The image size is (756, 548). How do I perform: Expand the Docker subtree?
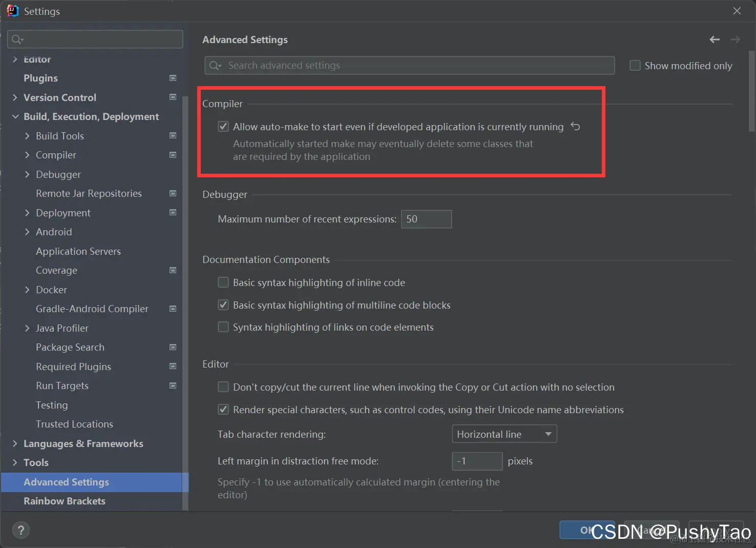pos(27,290)
